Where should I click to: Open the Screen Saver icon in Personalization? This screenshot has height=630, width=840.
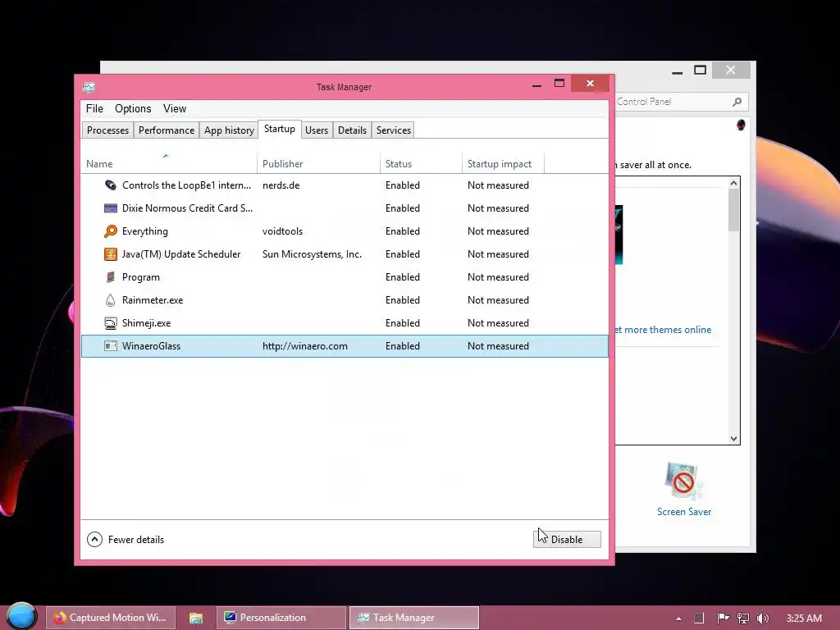[x=683, y=481]
